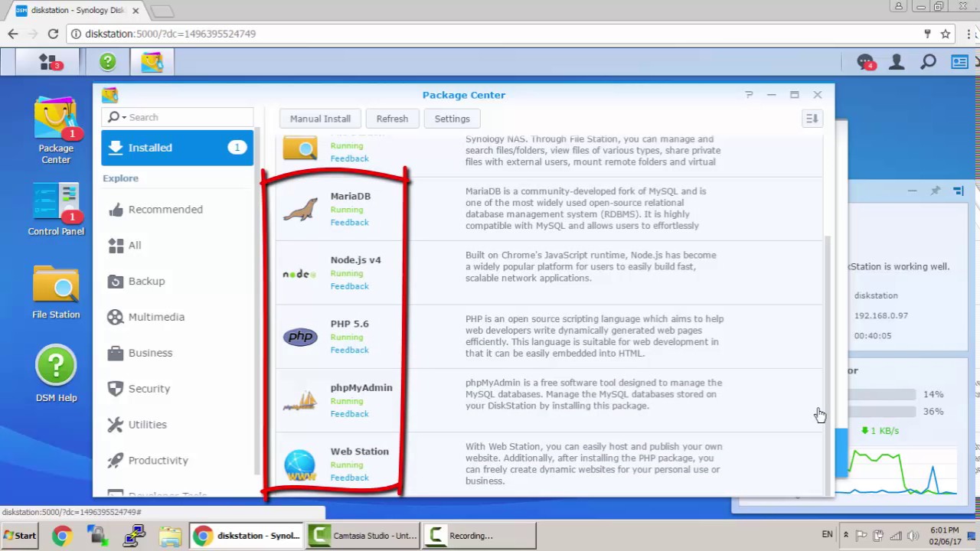Open the DSM search magnifier icon
980x551 pixels.
(928, 62)
